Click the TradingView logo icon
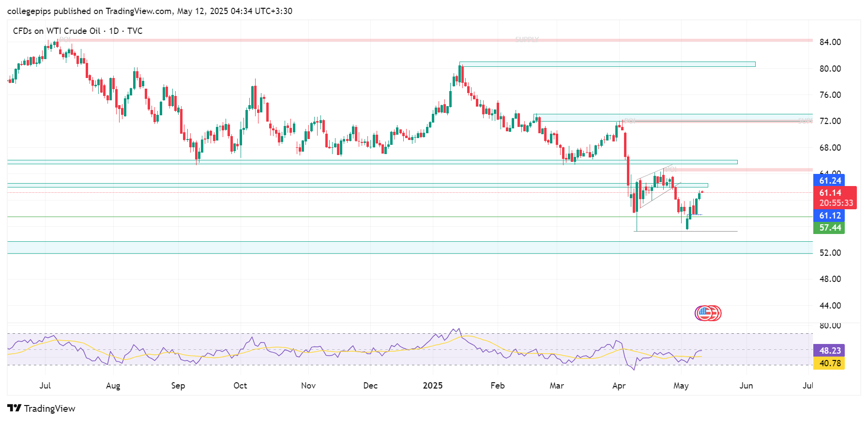The image size is (868, 421). [15, 408]
